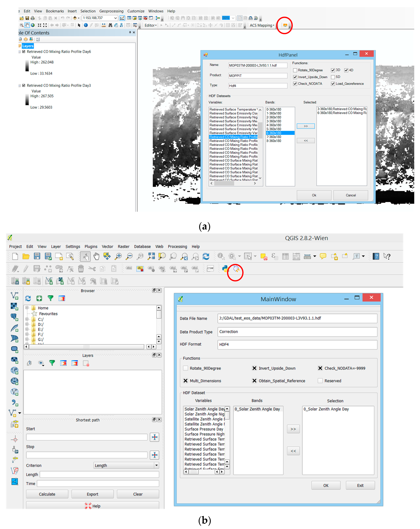Open the ArcMap map scale dropdown
Image resolution: width=420 pixels, height=529 pixels.
115,18
